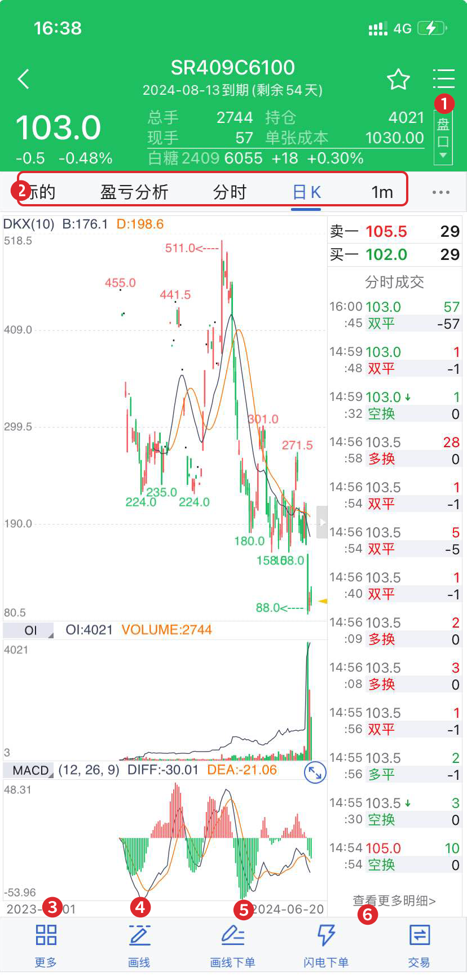Screen dimensions: 467x980
Task: Tap the back arrow icon
Action: pyautogui.click(x=24, y=80)
